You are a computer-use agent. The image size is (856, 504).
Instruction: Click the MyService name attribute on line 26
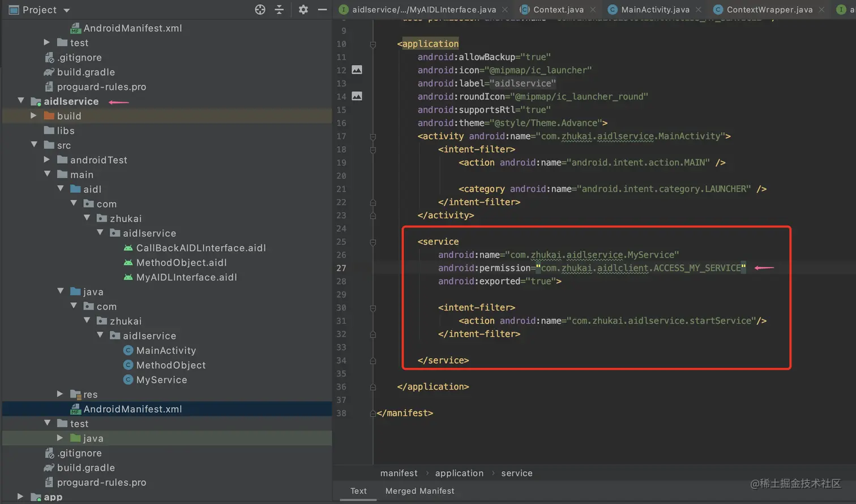pyautogui.click(x=558, y=255)
